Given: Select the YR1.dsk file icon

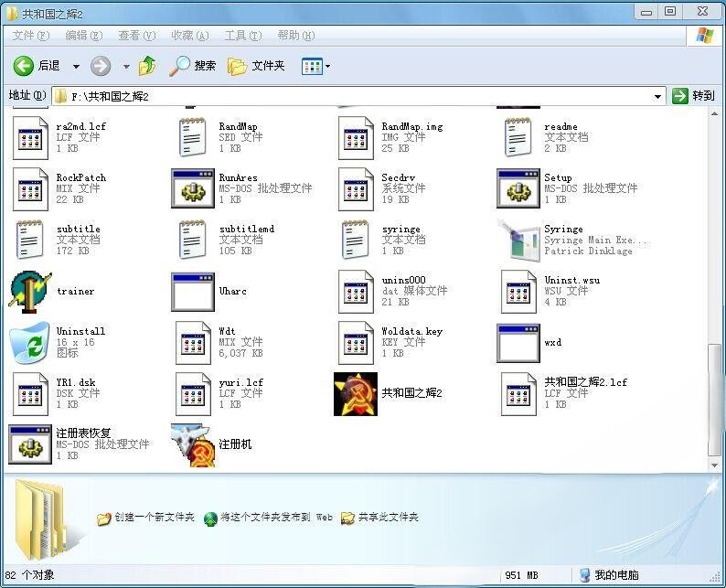Looking at the screenshot, I should pyautogui.click(x=30, y=394).
